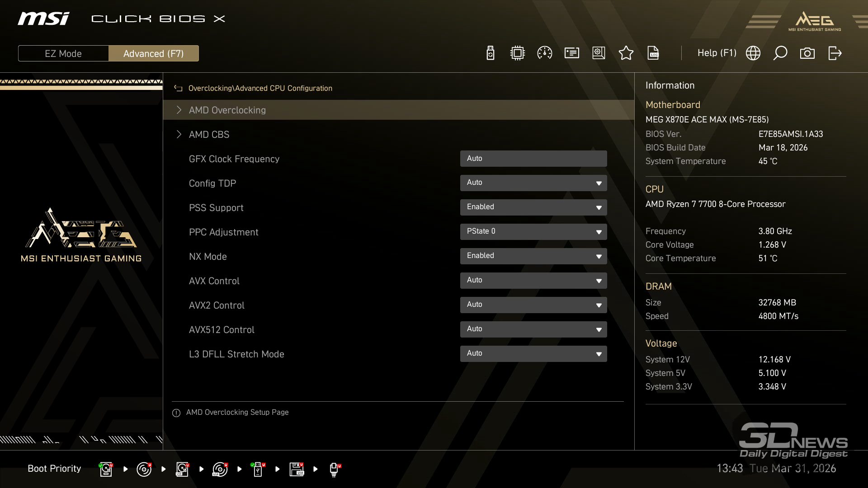Open the PPC Adjustment PState 0 dropdown

(x=533, y=231)
